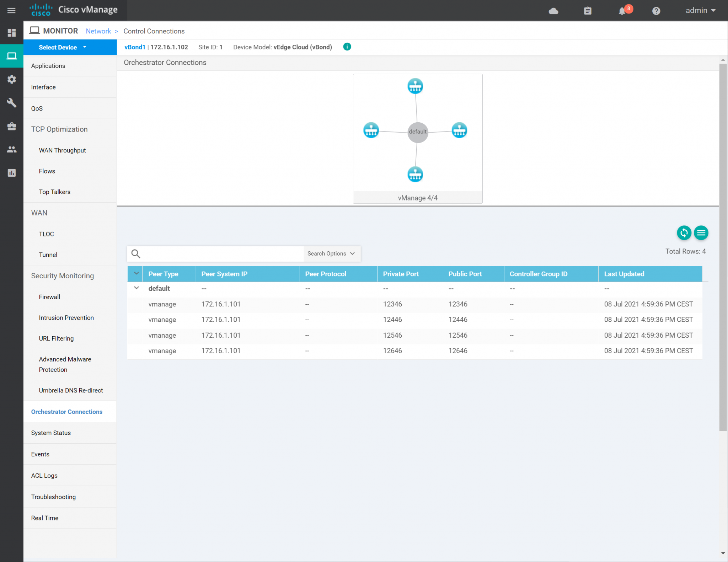Click the cloud status icon
728x562 pixels.
coord(553,11)
